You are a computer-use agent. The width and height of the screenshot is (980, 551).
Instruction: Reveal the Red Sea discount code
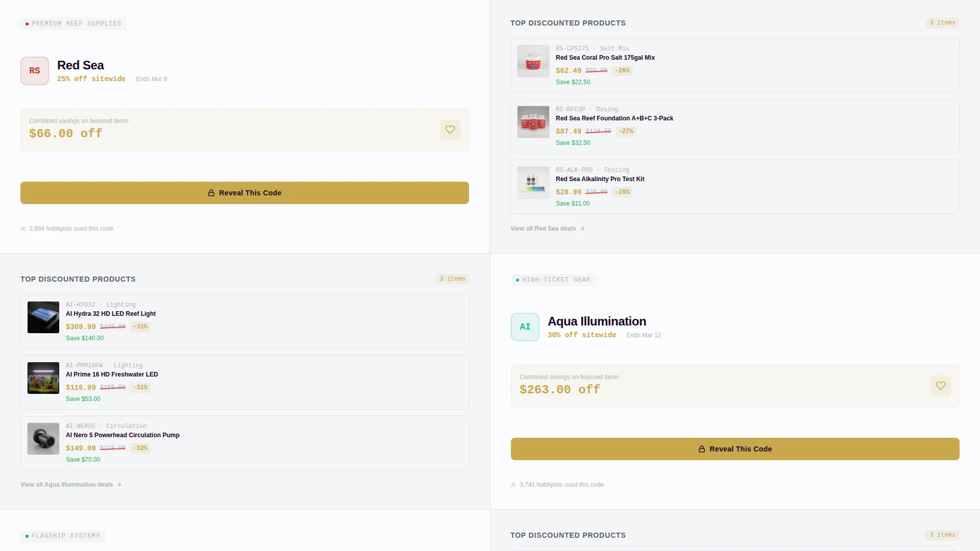[x=244, y=193]
